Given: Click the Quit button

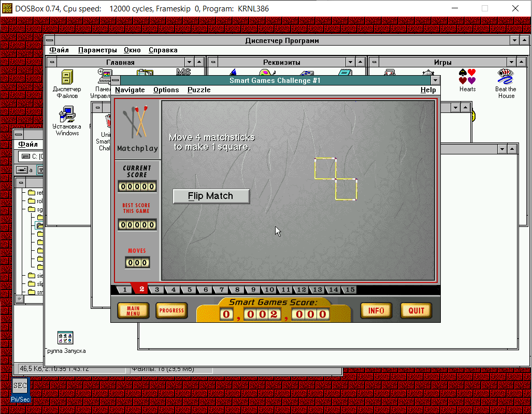Looking at the screenshot, I should [416, 311].
